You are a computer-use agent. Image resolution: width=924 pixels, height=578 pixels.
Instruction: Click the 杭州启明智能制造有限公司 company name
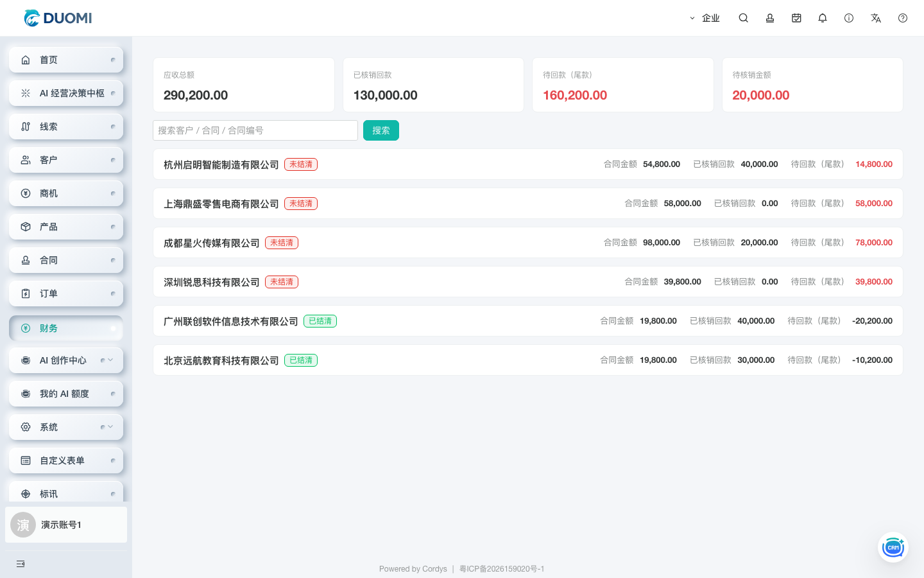tap(221, 165)
